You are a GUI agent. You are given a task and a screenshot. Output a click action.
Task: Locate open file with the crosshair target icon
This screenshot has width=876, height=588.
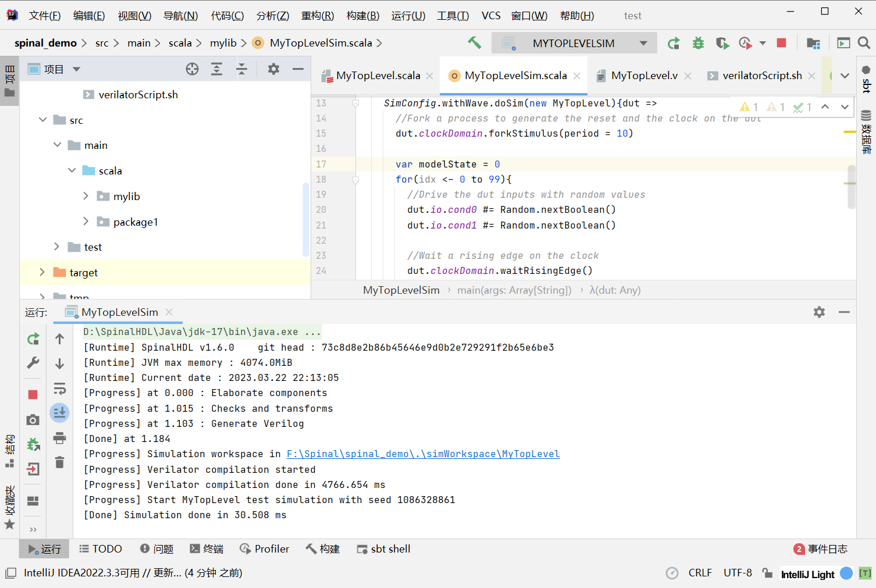(192, 69)
